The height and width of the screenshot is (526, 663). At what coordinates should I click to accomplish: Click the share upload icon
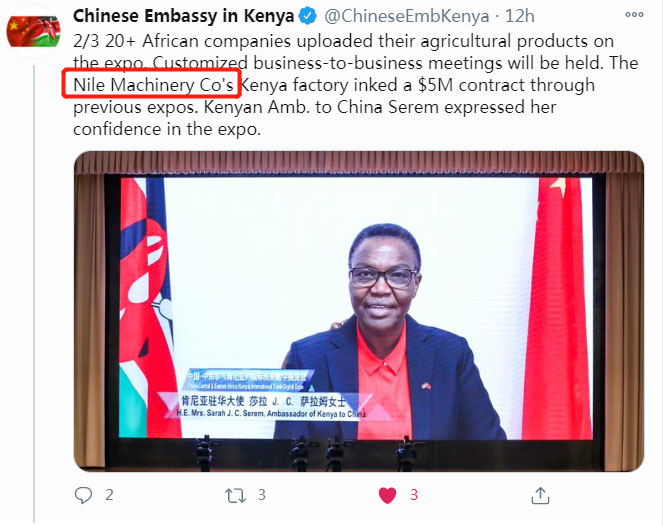[x=540, y=495]
